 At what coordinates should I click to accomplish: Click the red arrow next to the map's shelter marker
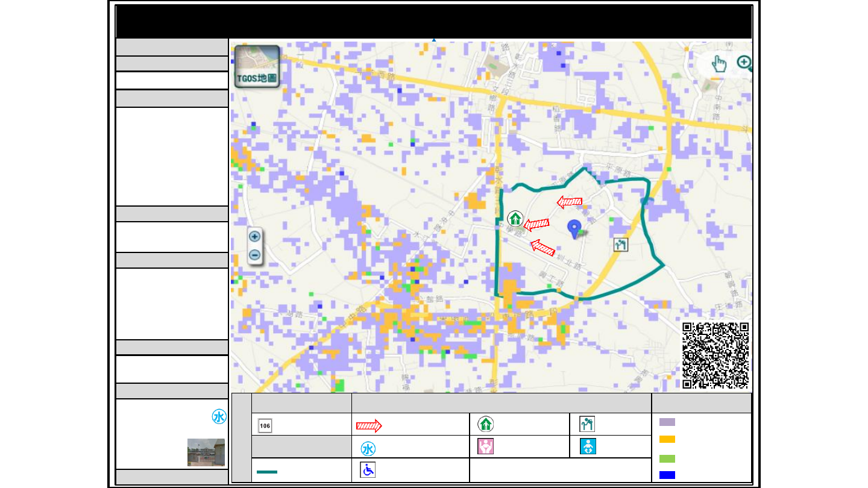coord(536,225)
